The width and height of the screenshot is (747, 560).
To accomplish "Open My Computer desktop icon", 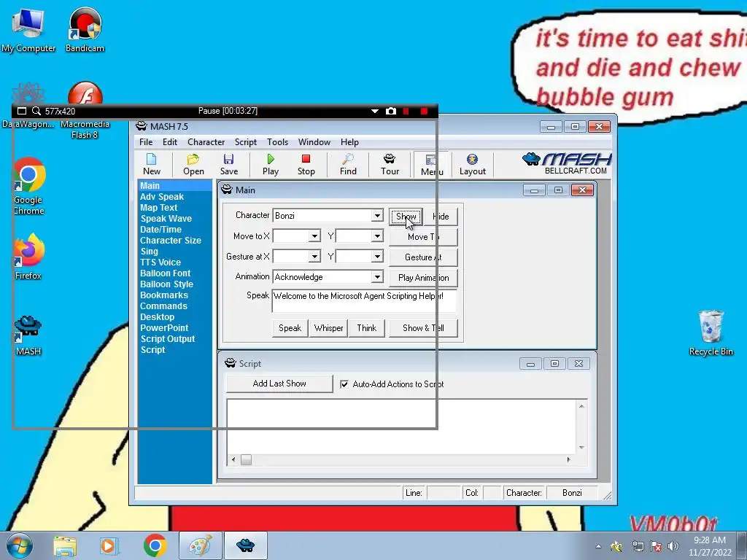I will [28, 31].
